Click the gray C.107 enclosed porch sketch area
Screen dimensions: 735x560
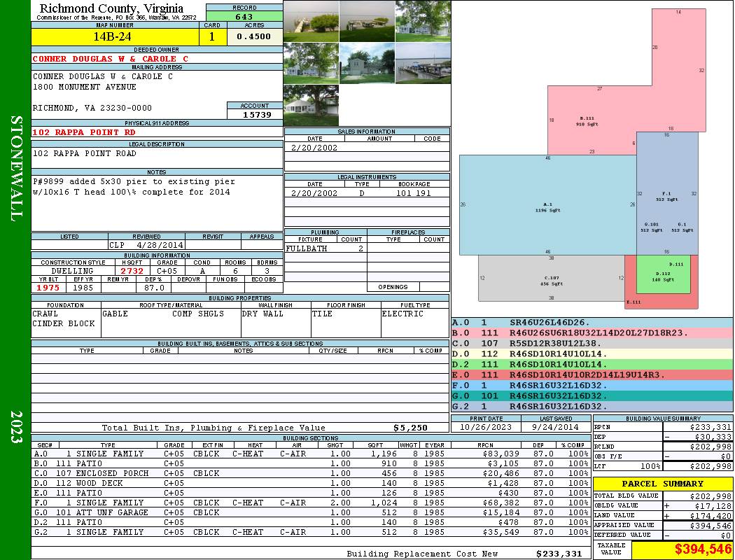pos(552,279)
